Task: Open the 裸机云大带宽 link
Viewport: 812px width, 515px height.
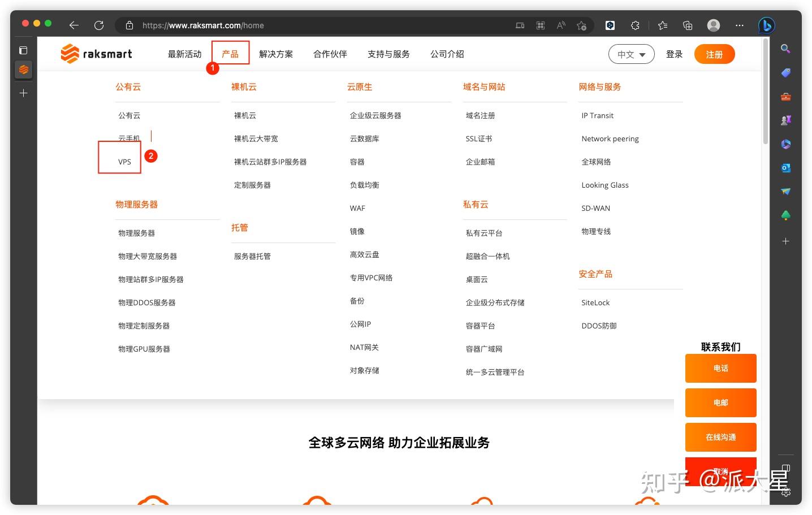Action: pyautogui.click(x=256, y=139)
